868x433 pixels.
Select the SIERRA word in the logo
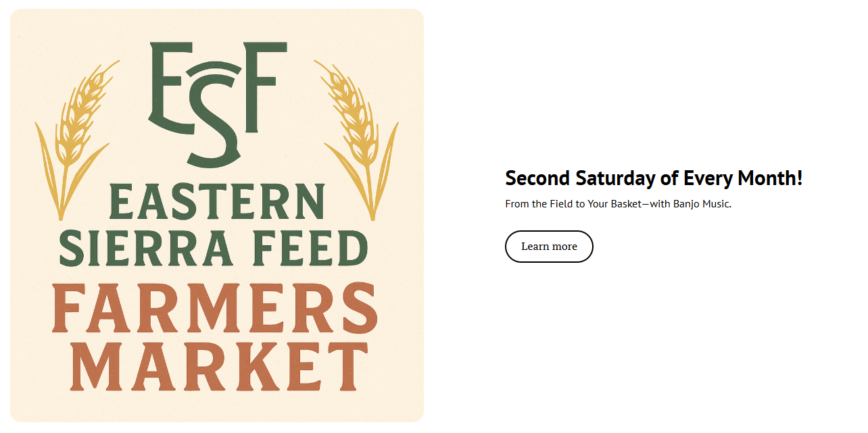pyautogui.click(x=145, y=247)
